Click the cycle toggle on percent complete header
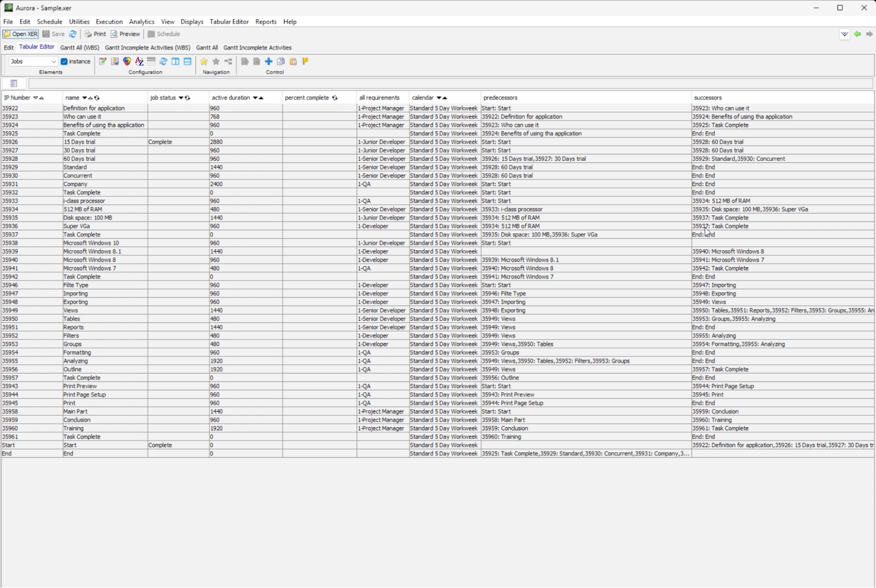The image size is (876, 588). coord(335,98)
